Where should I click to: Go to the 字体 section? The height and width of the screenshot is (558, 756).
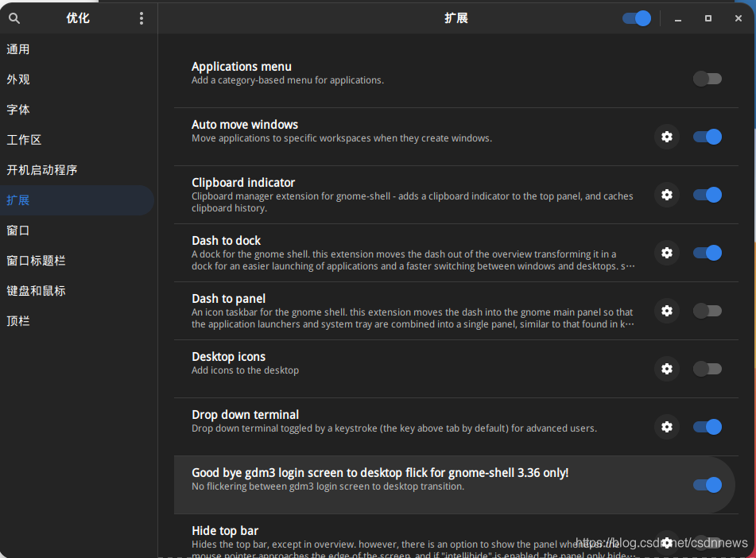tap(18, 110)
